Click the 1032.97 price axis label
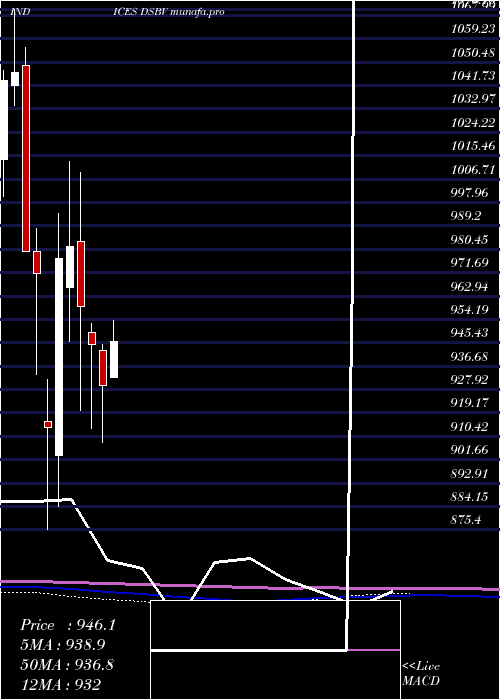The width and height of the screenshot is (500, 700). coord(473,99)
